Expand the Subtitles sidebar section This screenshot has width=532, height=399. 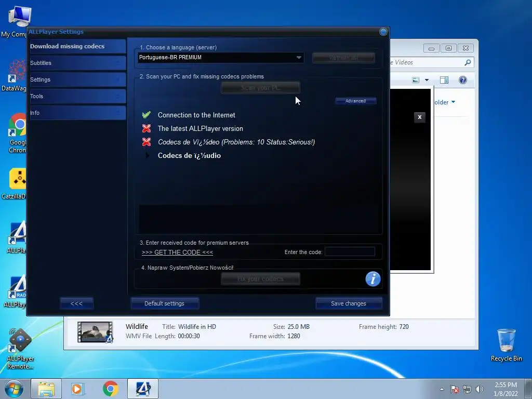click(78, 63)
